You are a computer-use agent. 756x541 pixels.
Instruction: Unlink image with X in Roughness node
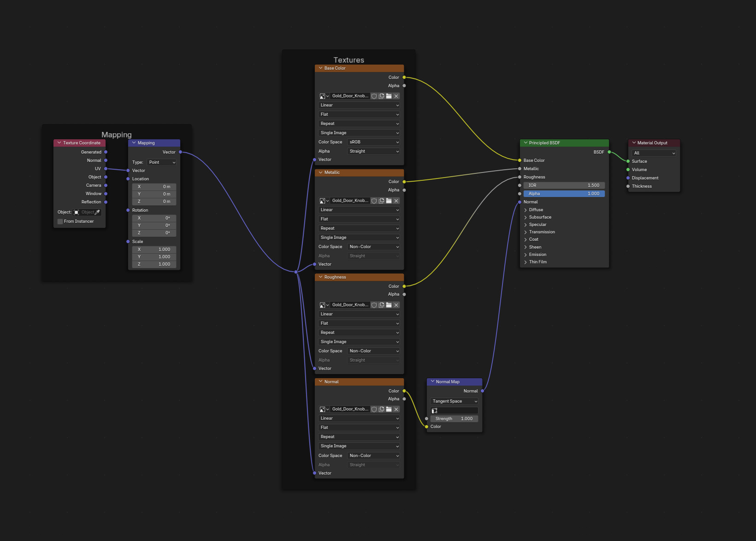(396, 305)
